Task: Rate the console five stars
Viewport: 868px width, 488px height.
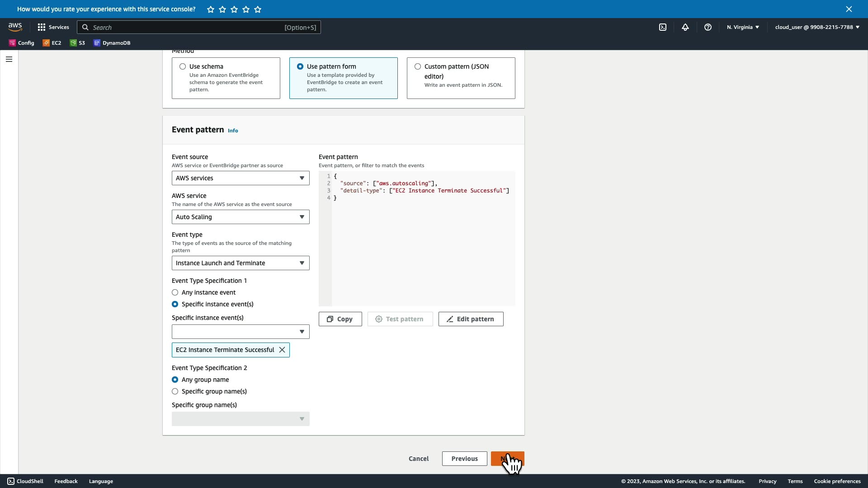Action: (258, 9)
